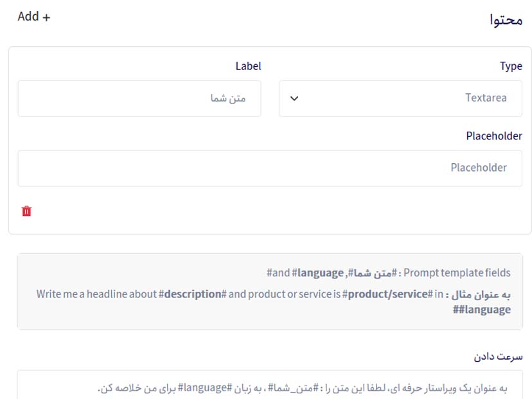
Task: Click the 'Write me a headline about' example text
Action: [96, 294]
